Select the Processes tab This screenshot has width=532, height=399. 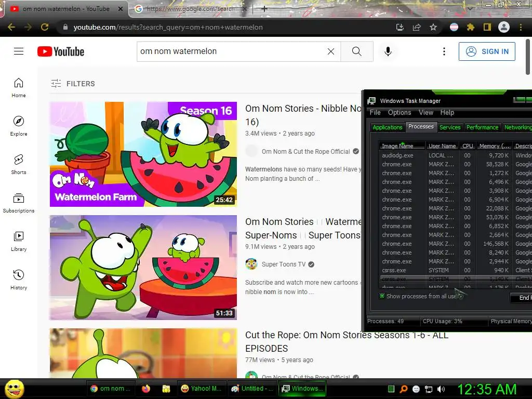point(421,126)
